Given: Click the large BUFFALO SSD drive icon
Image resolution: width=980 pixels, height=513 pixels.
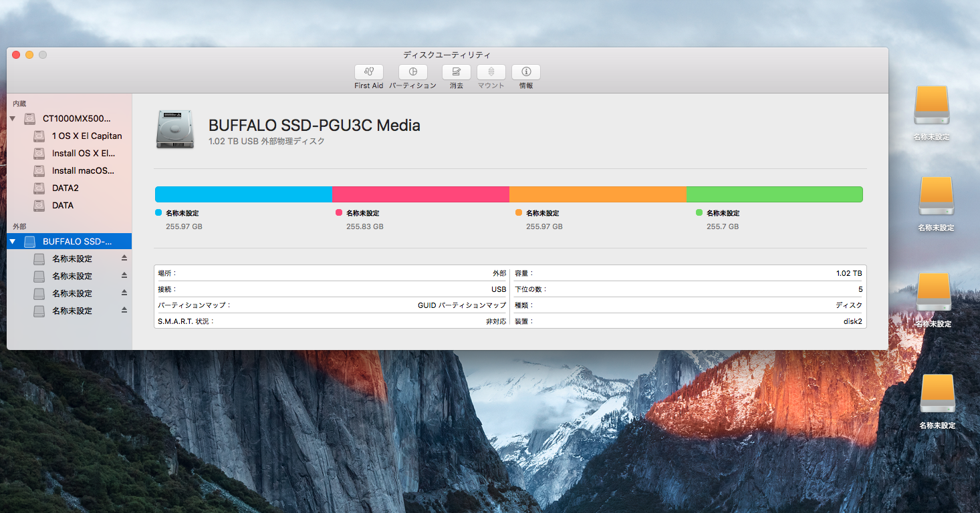Looking at the screenshot, I should pyautogui.click(x=174, y=129).
